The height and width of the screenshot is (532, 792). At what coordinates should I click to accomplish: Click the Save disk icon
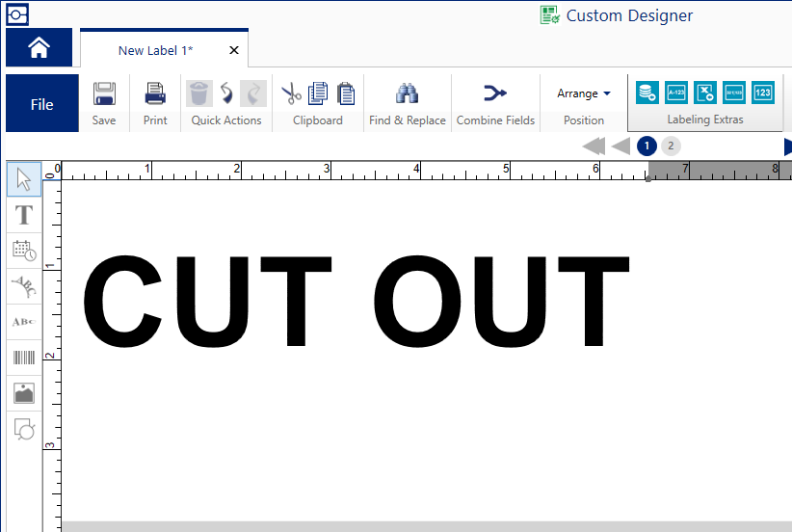(104, 94)
